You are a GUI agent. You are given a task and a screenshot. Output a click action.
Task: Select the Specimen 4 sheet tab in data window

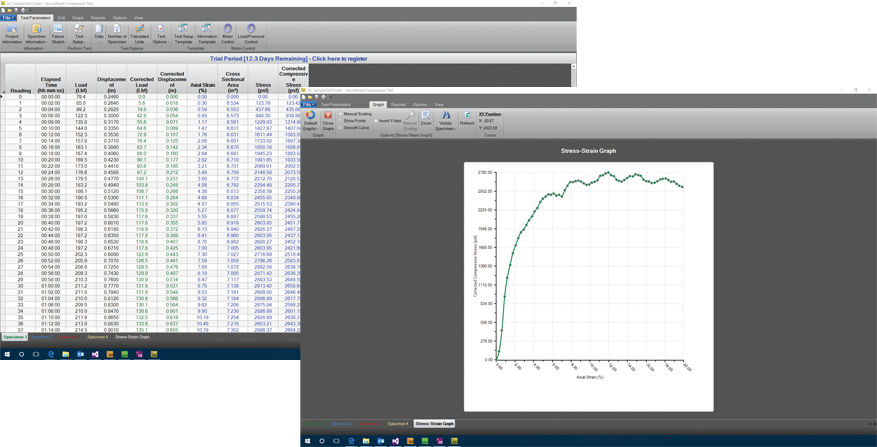pos(97,337)
